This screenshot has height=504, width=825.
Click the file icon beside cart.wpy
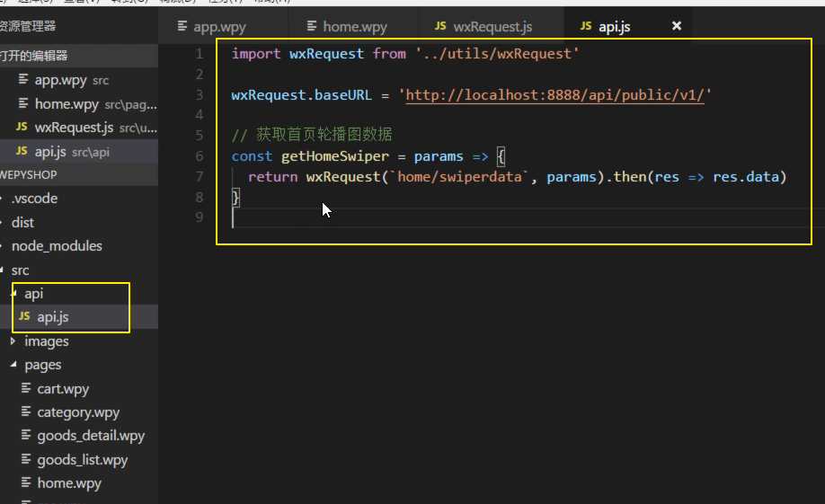tap(27, 389)
